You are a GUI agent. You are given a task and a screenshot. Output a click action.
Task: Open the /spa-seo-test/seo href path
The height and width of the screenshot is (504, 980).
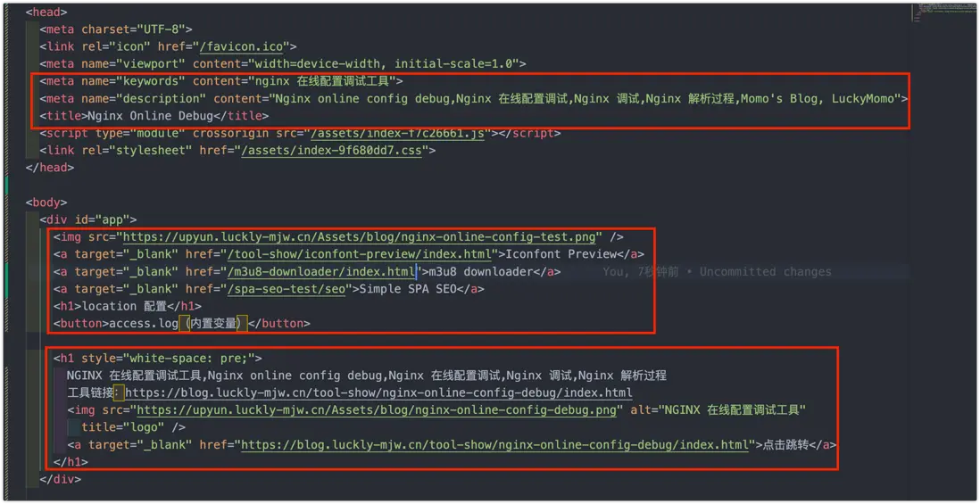287,289
